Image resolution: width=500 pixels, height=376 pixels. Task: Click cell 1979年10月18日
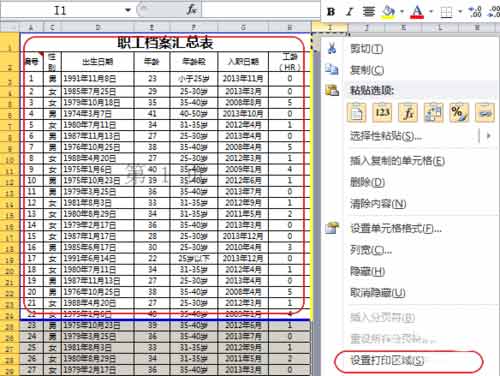98,103
